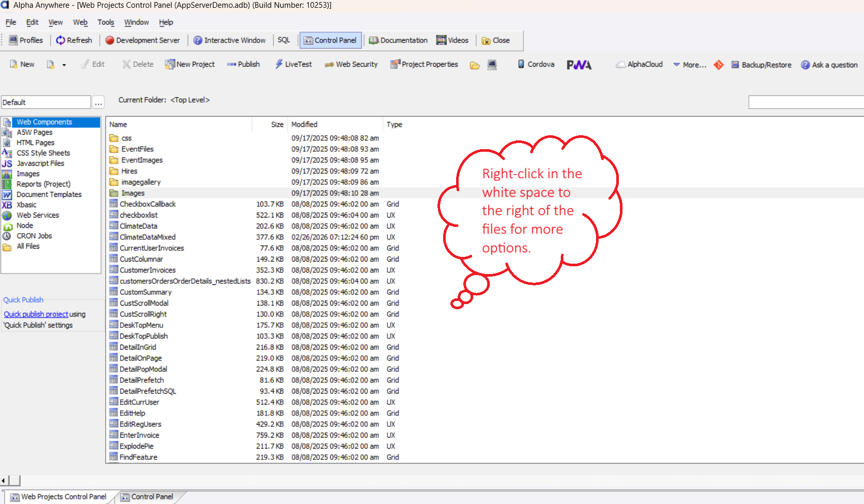This screenshot has width=864, height=504.
Task: Select Javascript Files category
Action: [40, 164]
